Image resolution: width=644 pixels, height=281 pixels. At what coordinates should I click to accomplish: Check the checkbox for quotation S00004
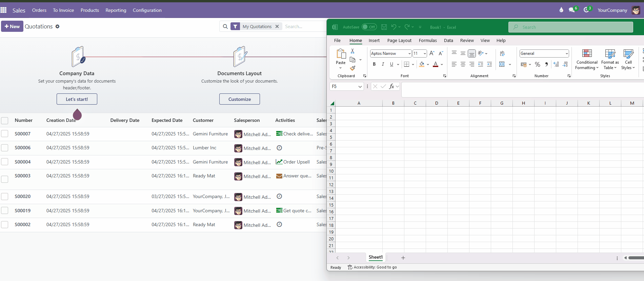[x=5, y=162]
